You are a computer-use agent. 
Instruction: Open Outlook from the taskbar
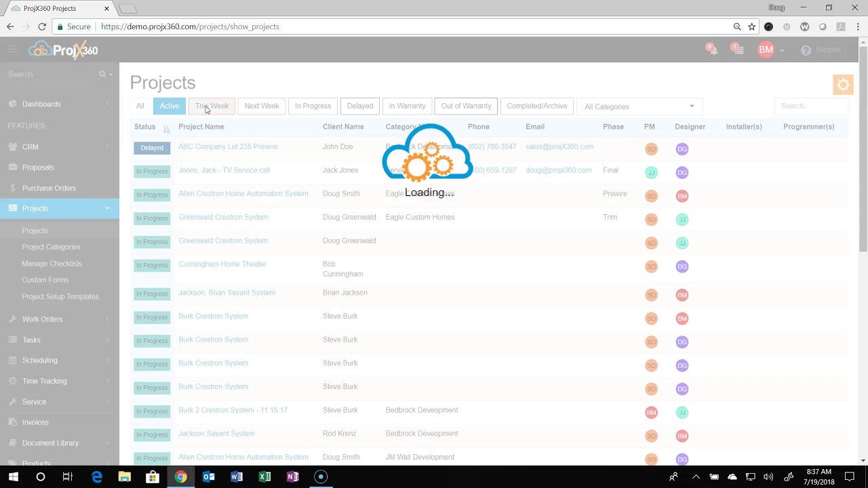209,476
